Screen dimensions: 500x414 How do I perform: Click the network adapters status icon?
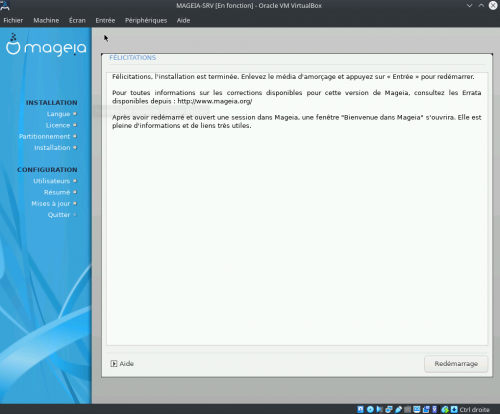tap(389, 409)
